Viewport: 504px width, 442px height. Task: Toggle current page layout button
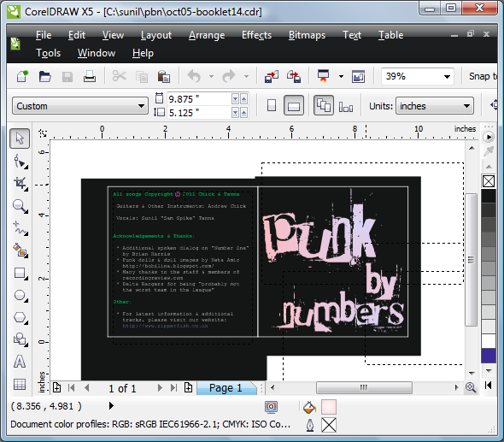pyautogui.click(x=346, y=106)
